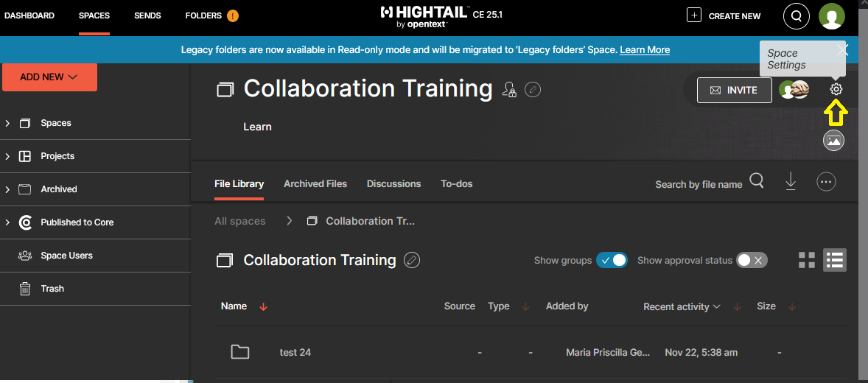This screenshot has width=868, height=383.
Task: Click the Search by file name field
Action: 698,184
